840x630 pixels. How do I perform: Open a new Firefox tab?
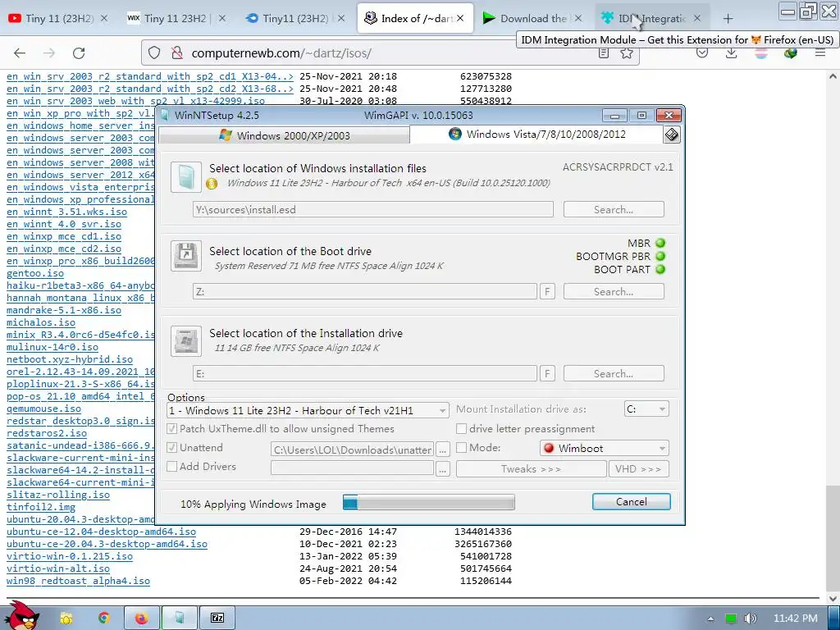(728, 19)
